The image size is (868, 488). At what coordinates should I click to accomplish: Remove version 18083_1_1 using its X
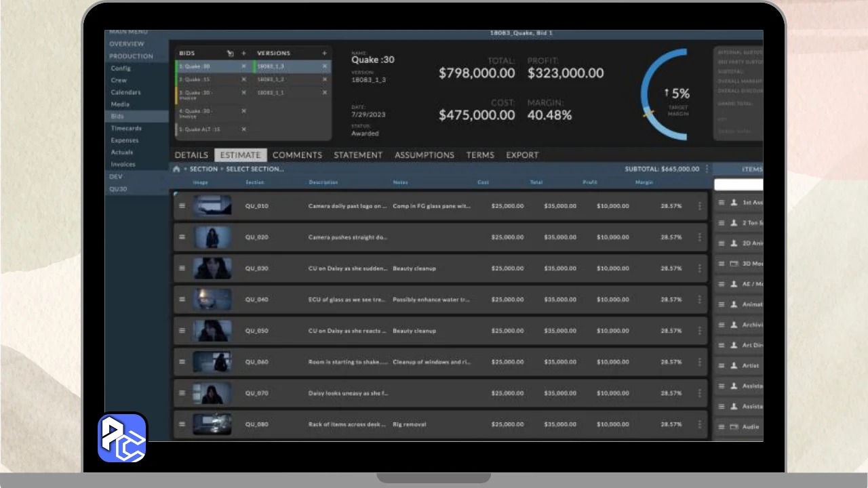325,92
